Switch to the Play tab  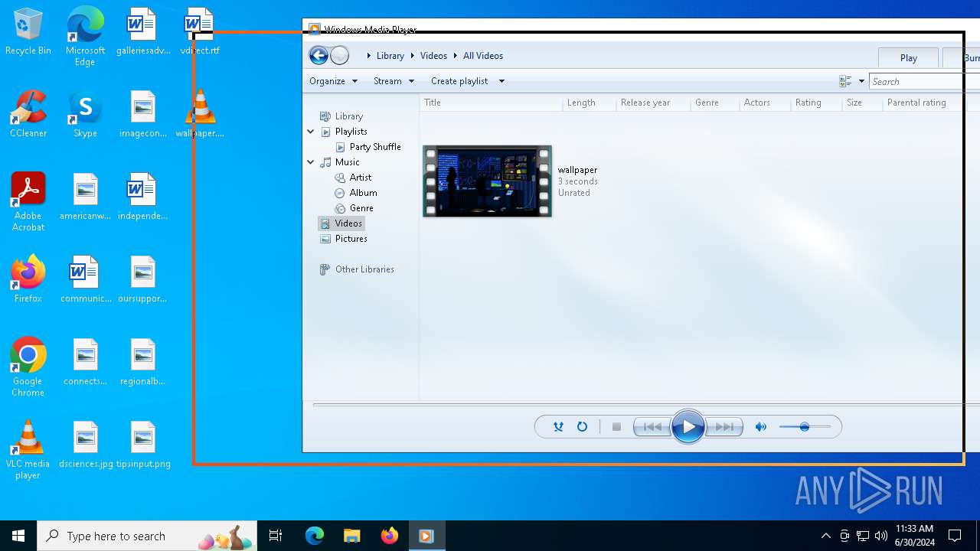pos(909,57)
